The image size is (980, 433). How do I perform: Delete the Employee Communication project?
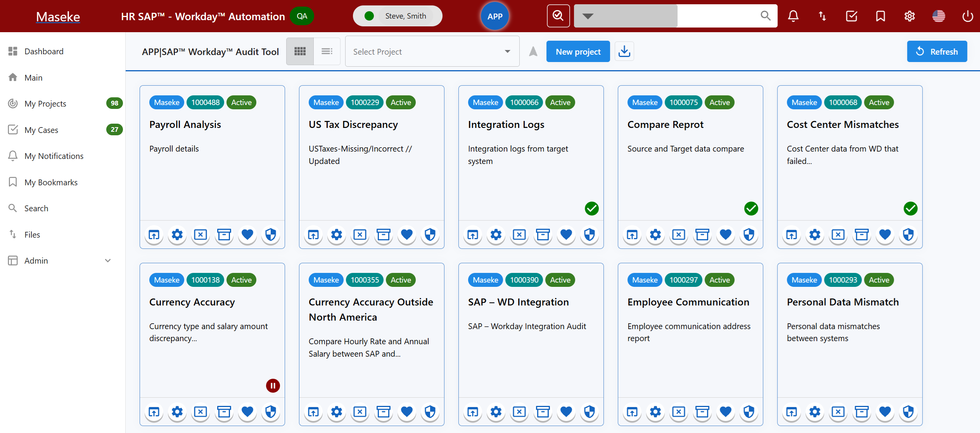tap(678, 412)
